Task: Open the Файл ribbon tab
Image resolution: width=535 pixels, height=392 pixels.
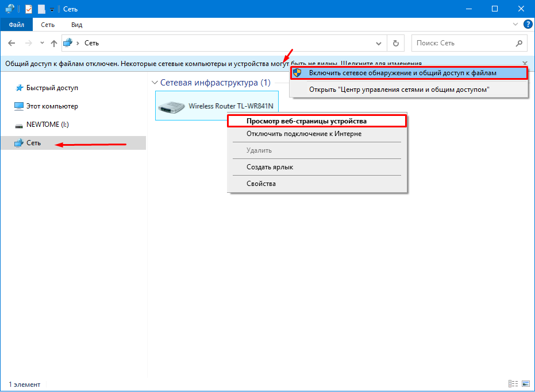Action: click(x=16, y=25)
